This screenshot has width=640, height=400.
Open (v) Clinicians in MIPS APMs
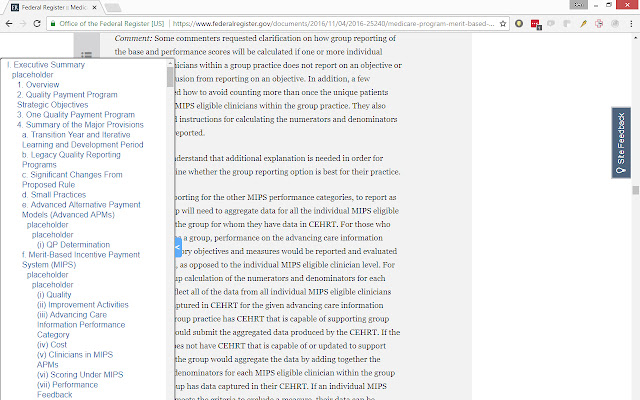[x=75, y=360]
